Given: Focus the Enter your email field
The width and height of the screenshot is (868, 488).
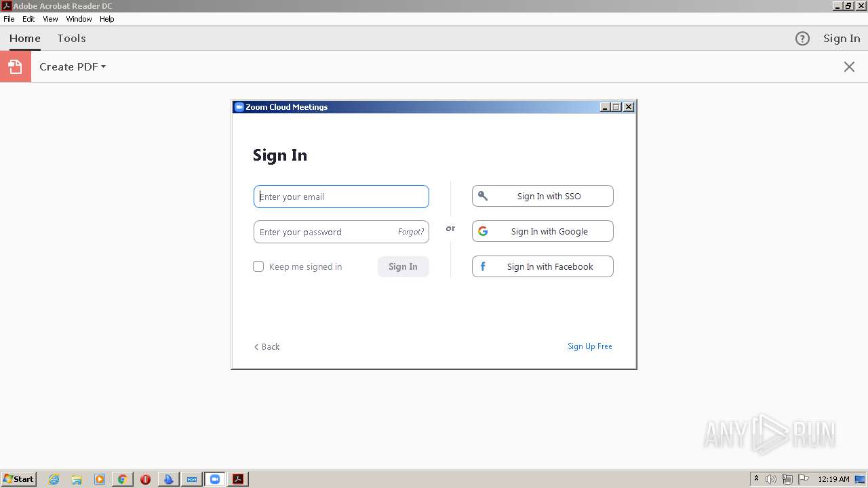Looking at the screenshot, I should pos(341,197).
